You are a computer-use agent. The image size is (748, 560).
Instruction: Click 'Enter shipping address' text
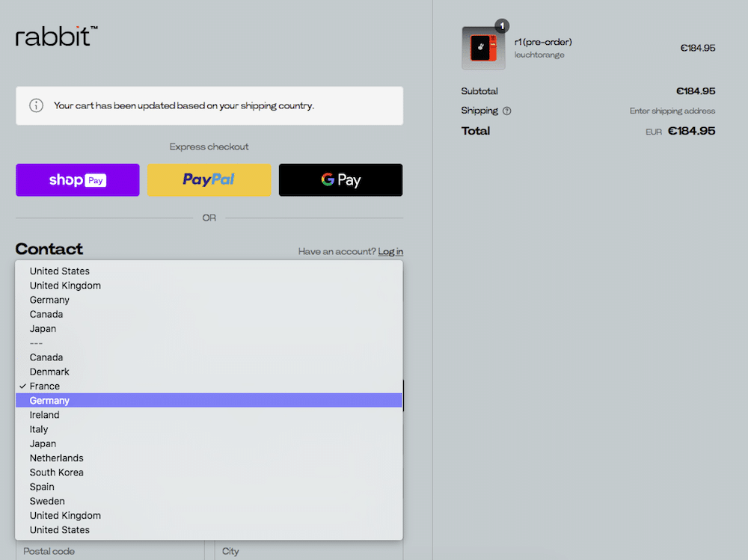[672, 111]
